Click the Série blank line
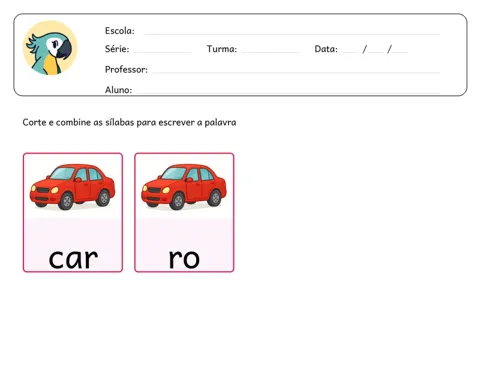Viewport: 480px width, 384px height. (x=163, y=52)
